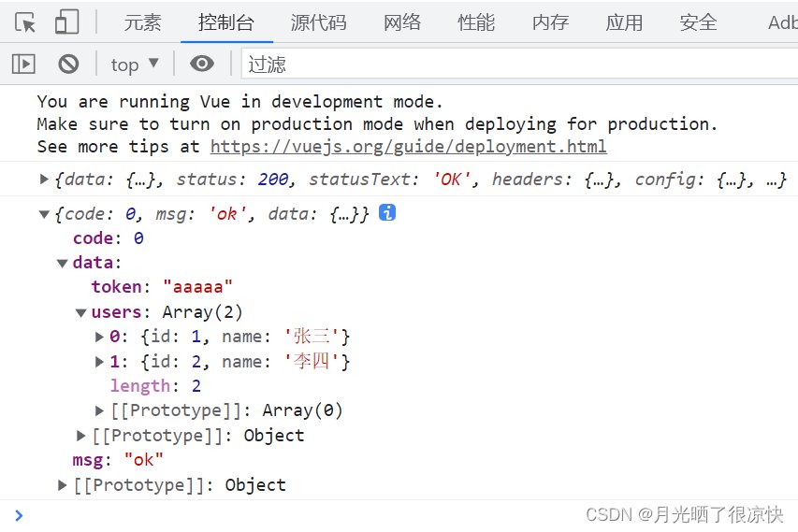This screenshot has height=532, width=798.
Task: Open the top context dropdown
Action: (135, 64)
